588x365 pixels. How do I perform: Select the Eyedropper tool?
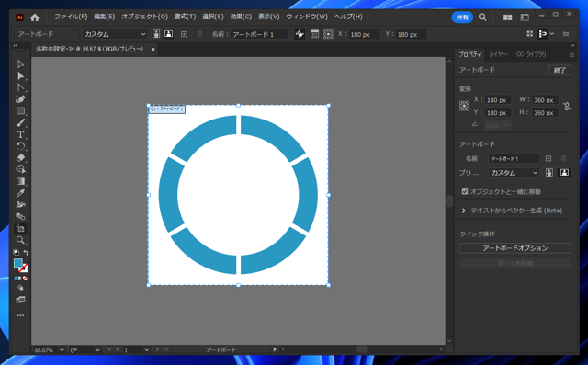point(20,193)
